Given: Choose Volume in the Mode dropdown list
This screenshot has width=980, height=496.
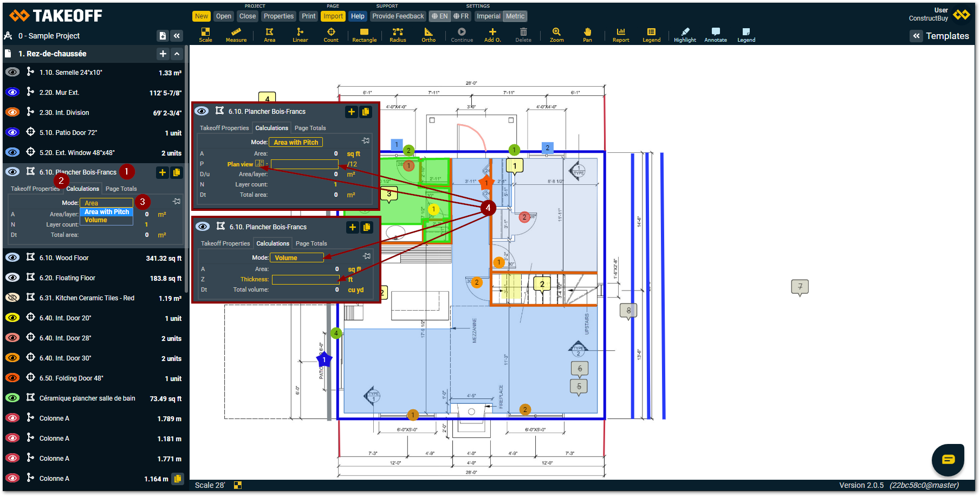Looking at the screenshot, I should (x=96, y=220).
